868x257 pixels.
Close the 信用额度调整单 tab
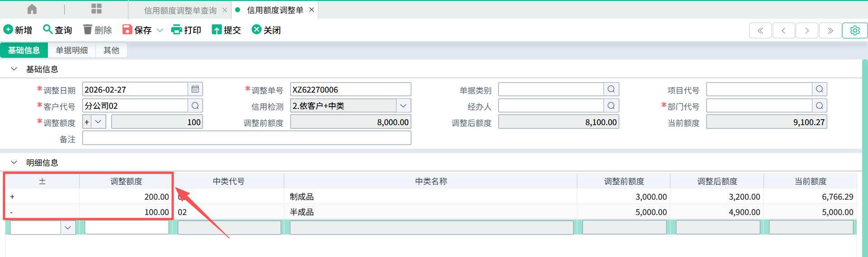point(311,10)
